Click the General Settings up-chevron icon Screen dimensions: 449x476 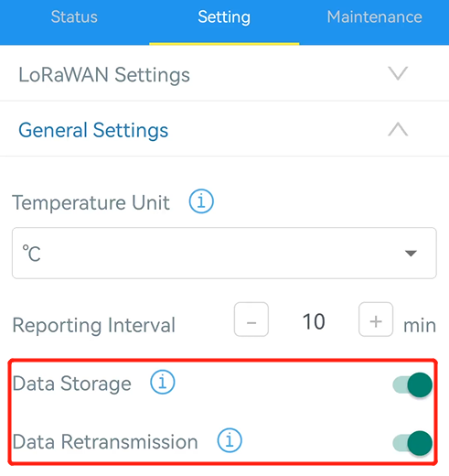tap(398, 129)
